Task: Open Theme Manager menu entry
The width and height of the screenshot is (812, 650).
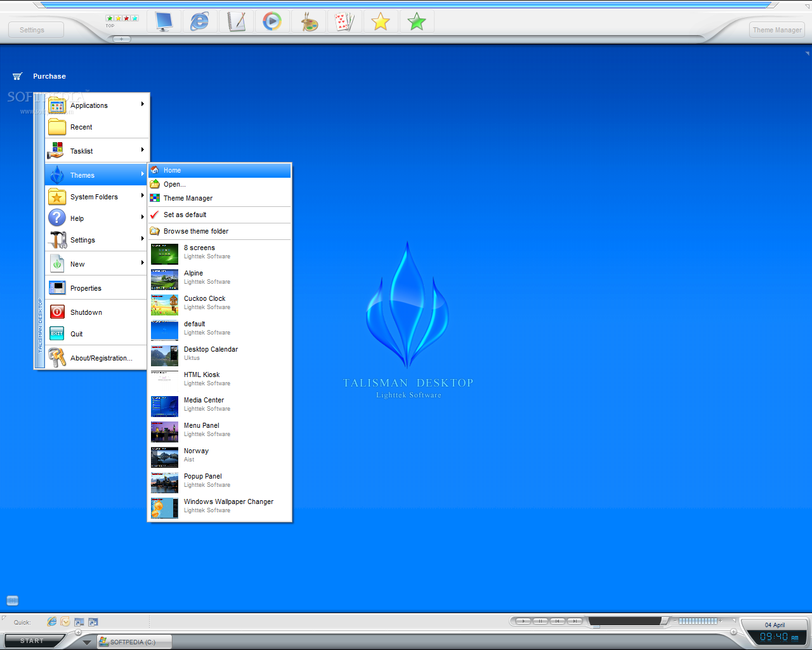Action: click(219, 198)
